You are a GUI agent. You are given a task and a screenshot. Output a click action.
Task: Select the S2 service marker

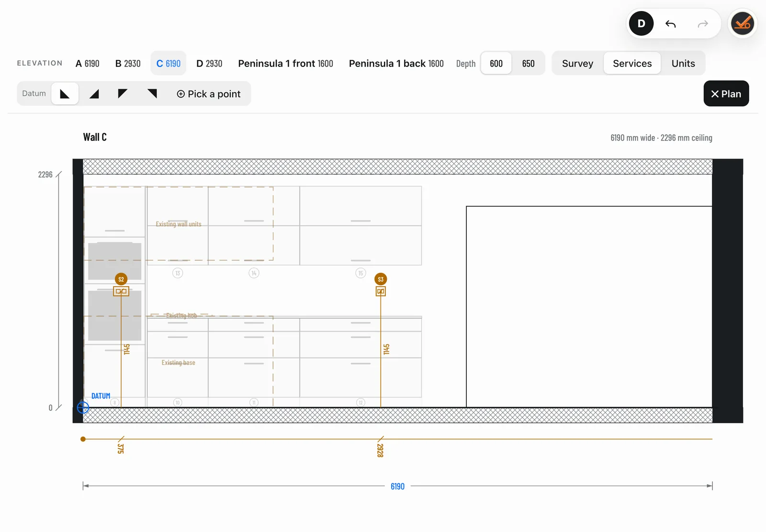121,279
